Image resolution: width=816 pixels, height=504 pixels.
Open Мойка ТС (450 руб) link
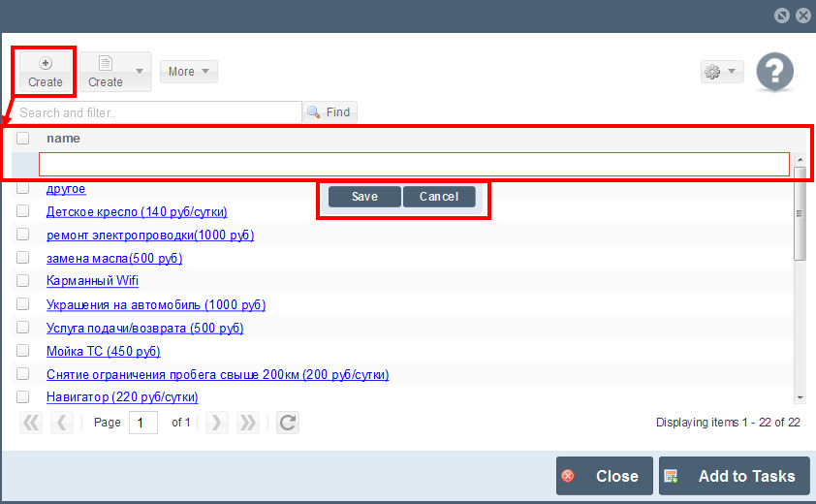tap(104, 352)
